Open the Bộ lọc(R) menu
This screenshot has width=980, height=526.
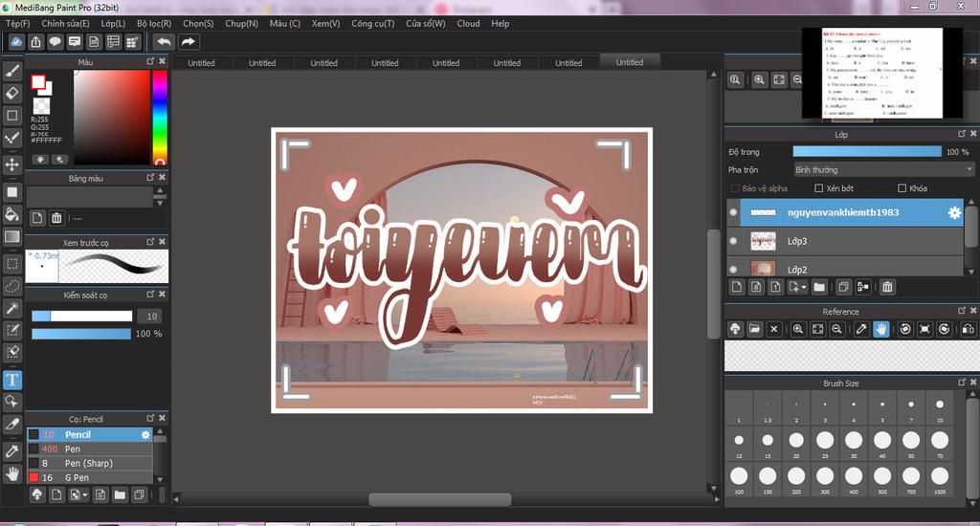(154, 23)
